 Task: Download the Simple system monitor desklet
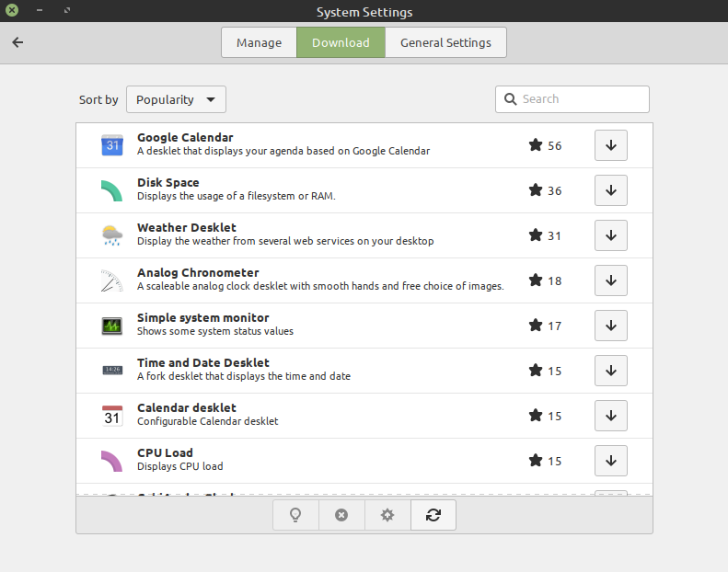611,326
